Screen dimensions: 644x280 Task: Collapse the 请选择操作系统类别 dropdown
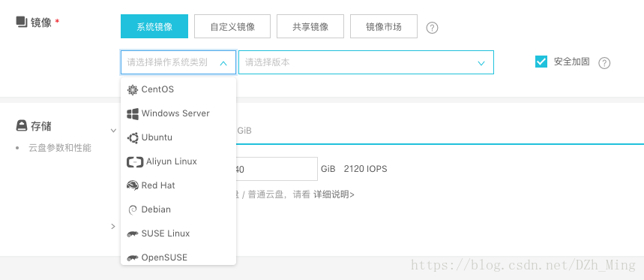coord(178,62)
